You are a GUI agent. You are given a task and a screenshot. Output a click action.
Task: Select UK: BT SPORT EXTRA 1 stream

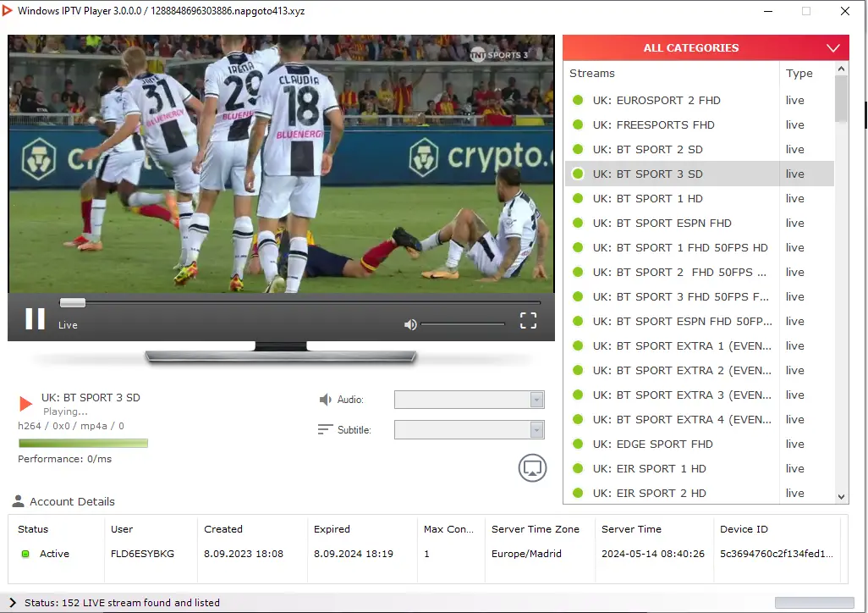[x=699, y=345]
